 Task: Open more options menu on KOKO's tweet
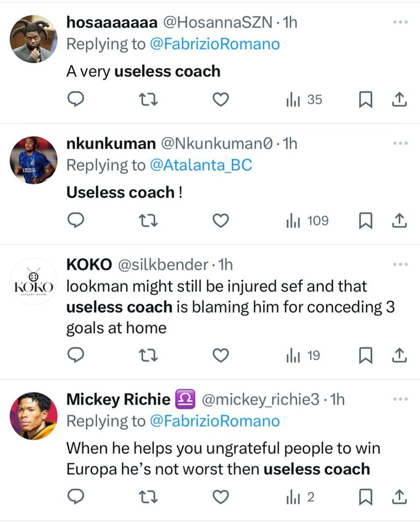pyautogui.click(x=400, y=265)
